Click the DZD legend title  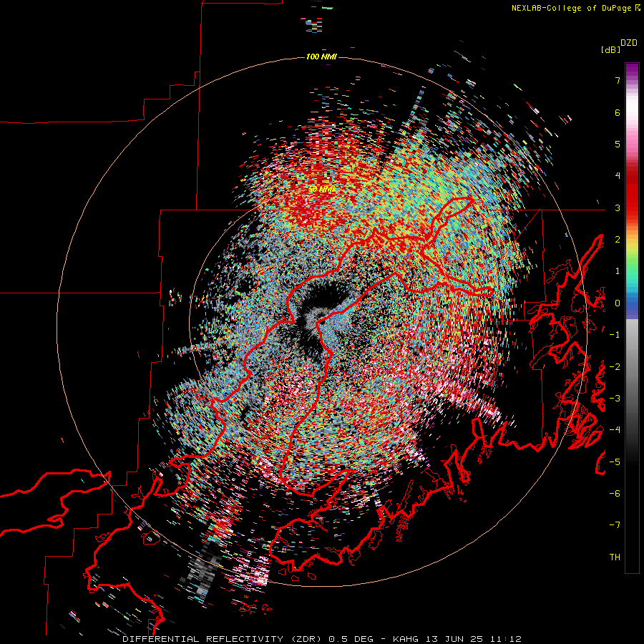pos(629,43)
